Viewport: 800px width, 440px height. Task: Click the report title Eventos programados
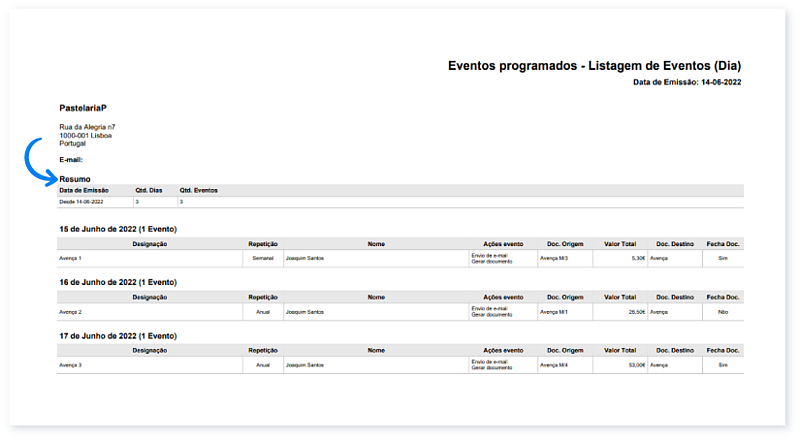tap(594, 66)
